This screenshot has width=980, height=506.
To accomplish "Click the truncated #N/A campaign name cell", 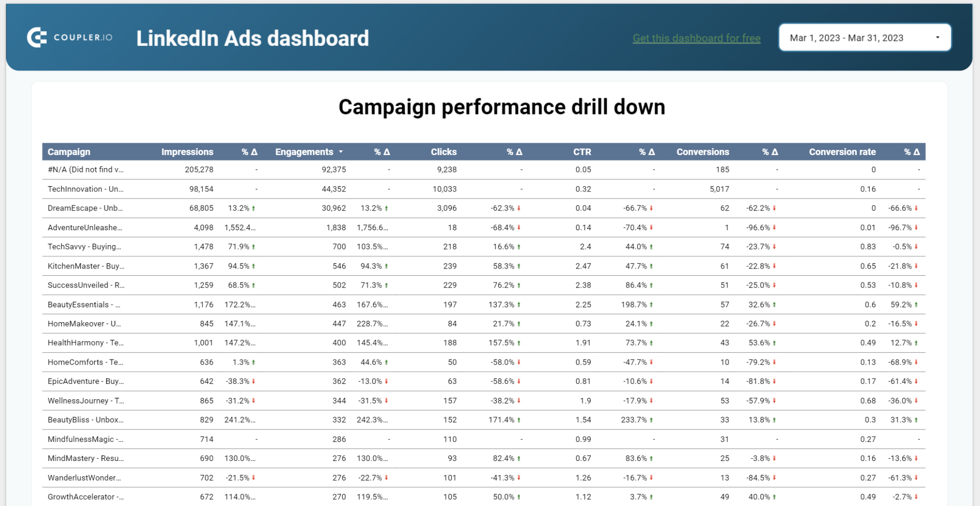I will [85, 169].
